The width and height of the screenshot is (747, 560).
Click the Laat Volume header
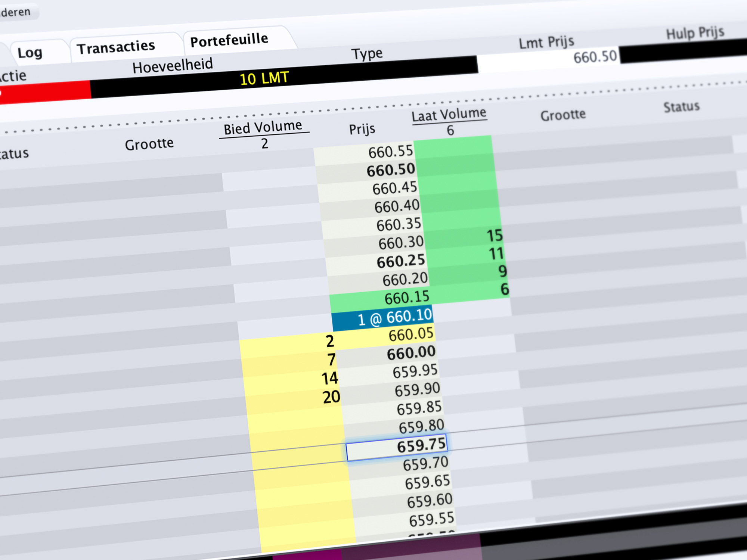coord(449,114)
